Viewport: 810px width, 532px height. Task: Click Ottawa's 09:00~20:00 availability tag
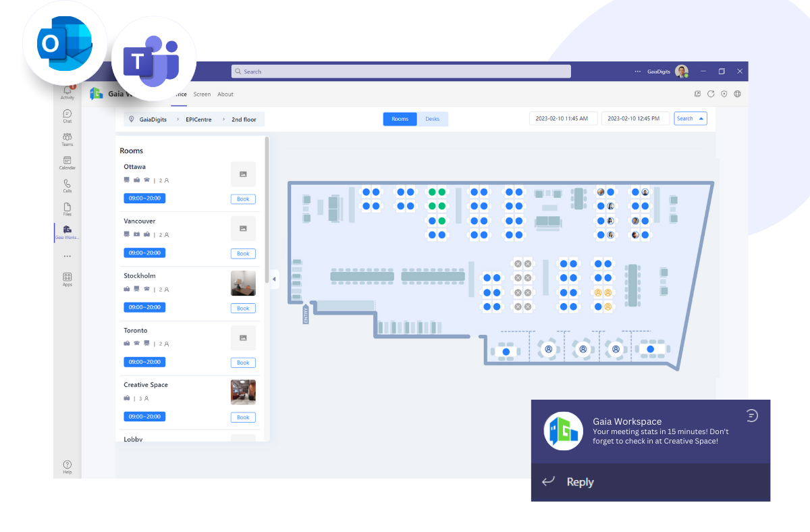click(144, 198)
